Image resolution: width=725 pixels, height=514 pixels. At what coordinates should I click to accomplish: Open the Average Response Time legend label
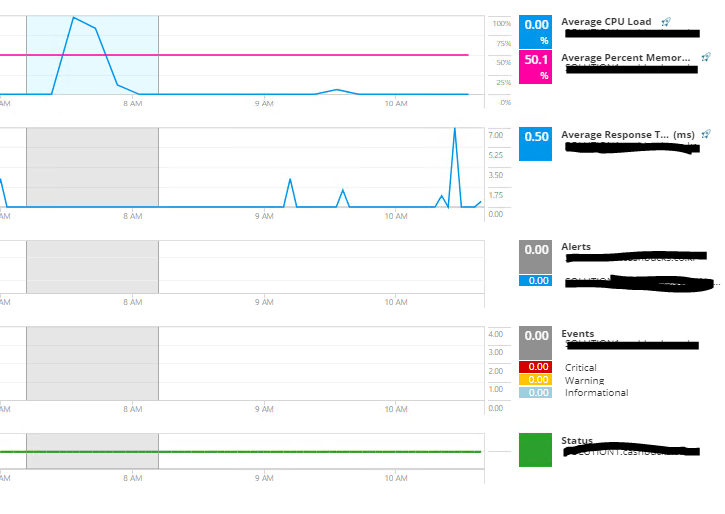coord(628,135)
